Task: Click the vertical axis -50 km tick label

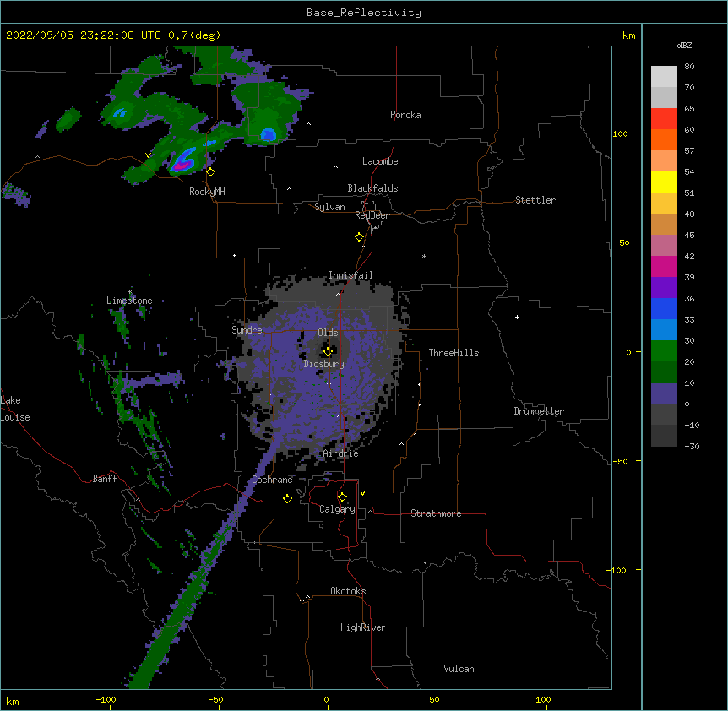Action: (x=620, y=461)
